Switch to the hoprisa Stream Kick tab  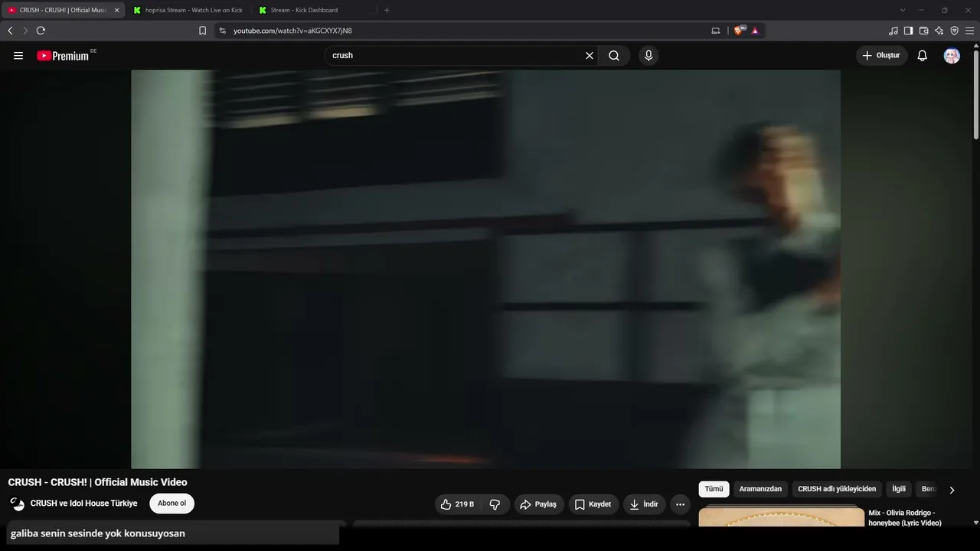tap(188, 10)
